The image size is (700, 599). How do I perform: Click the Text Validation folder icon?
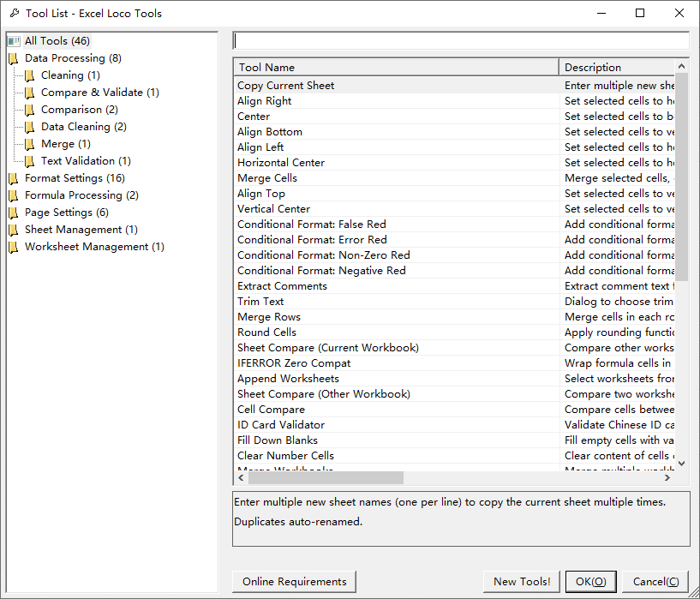[30, 161]
